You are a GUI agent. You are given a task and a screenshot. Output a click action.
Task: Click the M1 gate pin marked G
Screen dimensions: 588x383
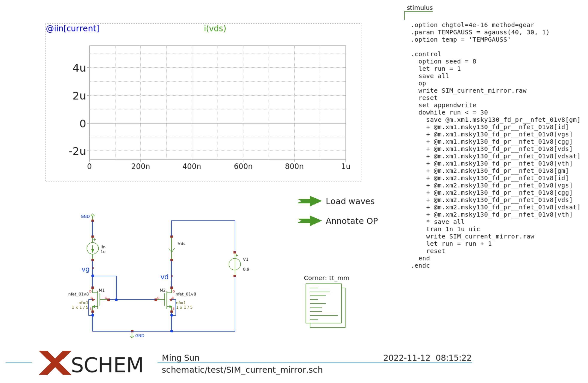pos(108,300)
